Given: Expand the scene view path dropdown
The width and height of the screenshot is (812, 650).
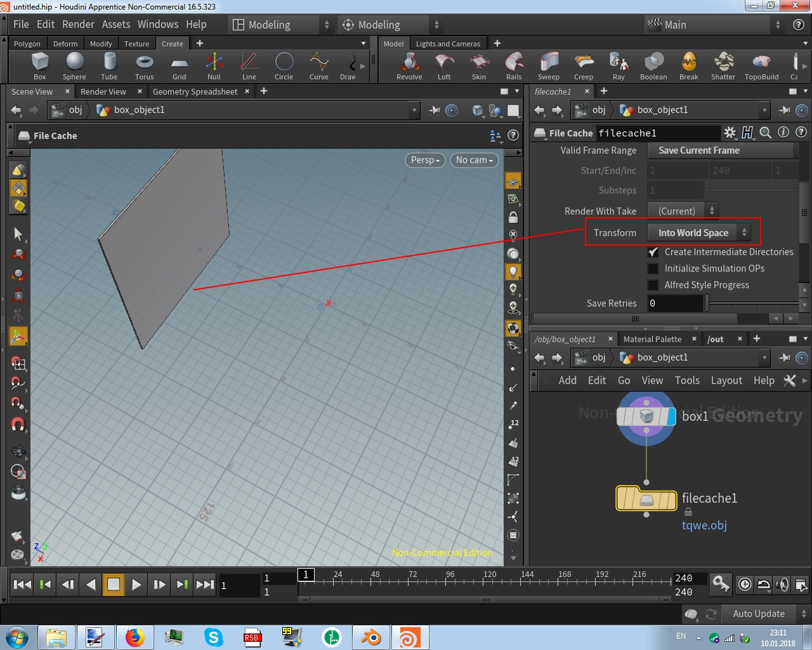Looking at the screenshot, I should (x=414, y=110).
